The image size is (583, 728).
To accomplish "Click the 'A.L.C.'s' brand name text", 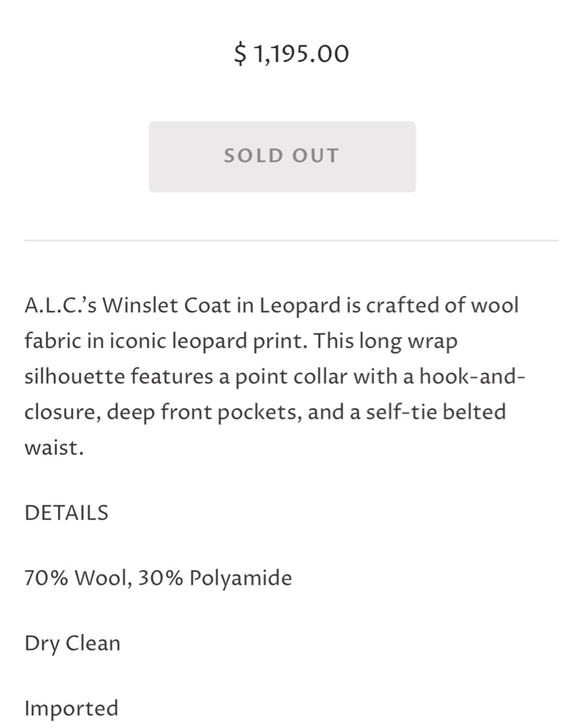I will (x=61, y=305).
